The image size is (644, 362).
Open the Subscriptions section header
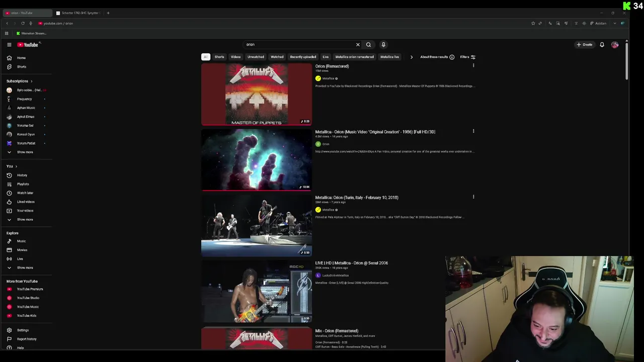20,81
